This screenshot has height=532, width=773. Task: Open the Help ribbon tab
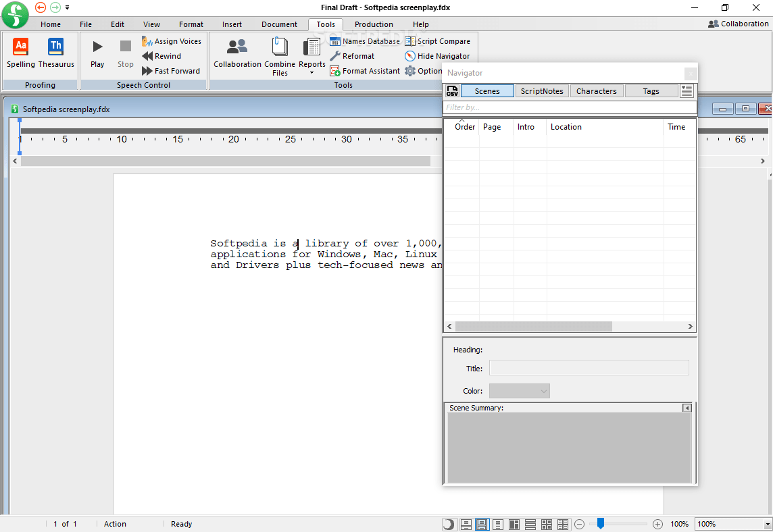point(420,24)
